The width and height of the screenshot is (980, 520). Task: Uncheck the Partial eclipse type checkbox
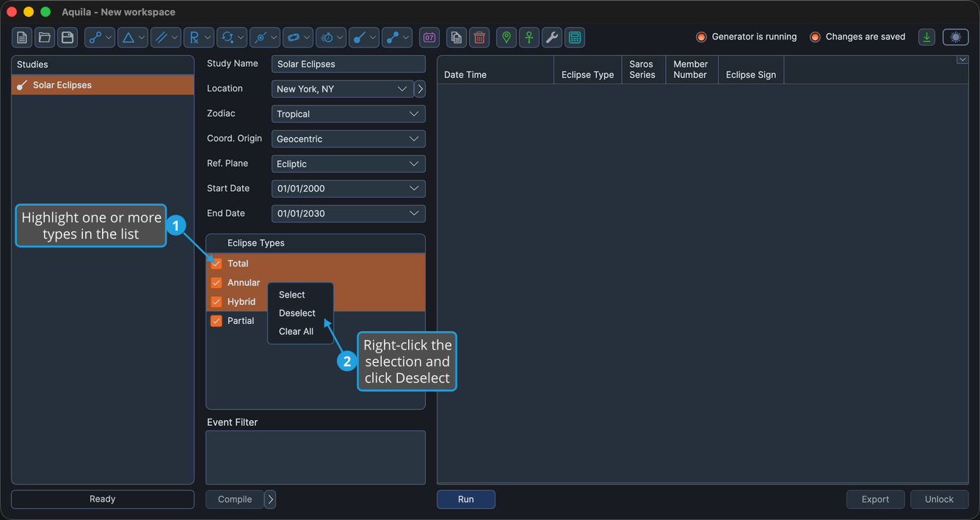[x=217, y=320]
